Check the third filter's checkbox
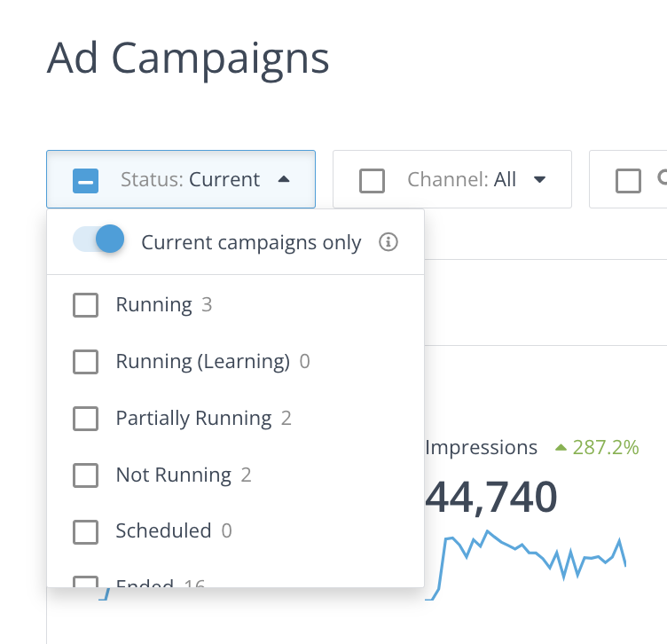This screenshot has width=667, height=644. [x=628, y=180]
